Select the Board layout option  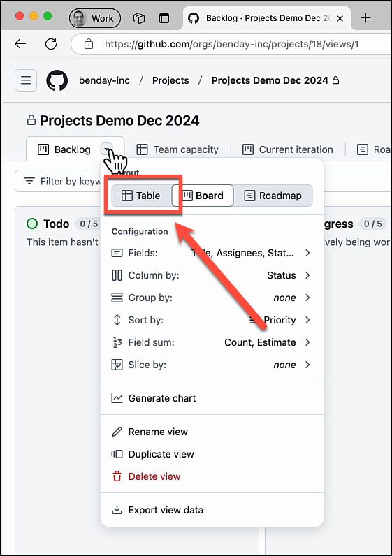203,196
